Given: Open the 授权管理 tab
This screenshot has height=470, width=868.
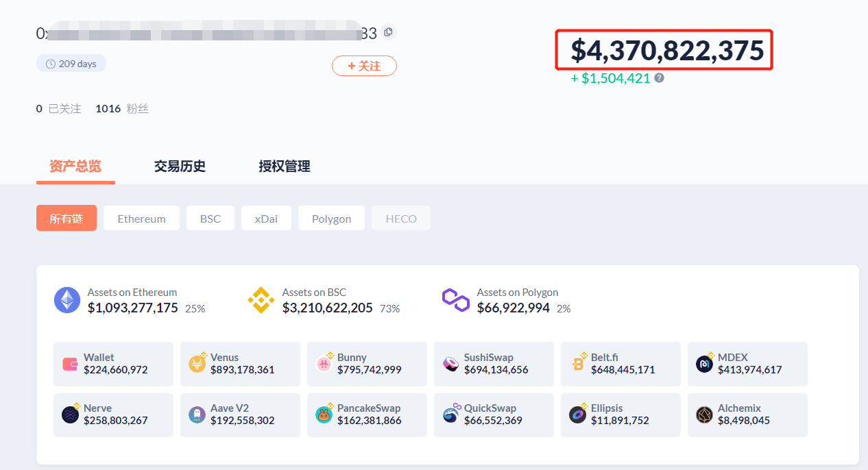Looking at the screenshot, I should coord(285,166).
